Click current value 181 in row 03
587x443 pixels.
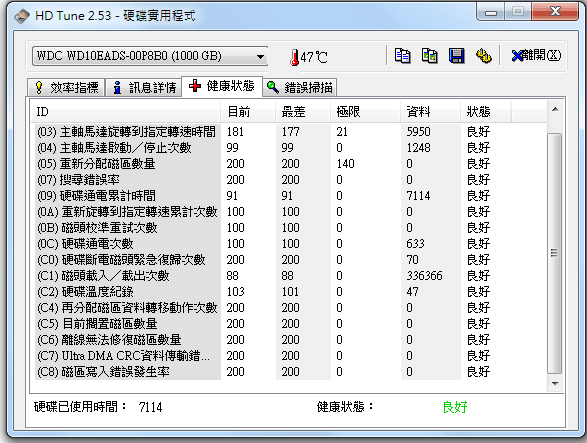[x=235, y=132]
